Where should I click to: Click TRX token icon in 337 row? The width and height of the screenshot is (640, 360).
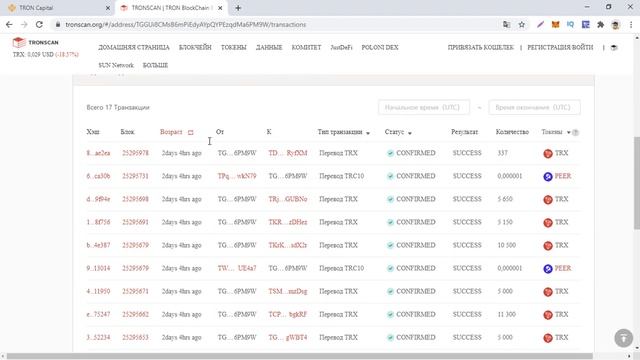point(548,153)
